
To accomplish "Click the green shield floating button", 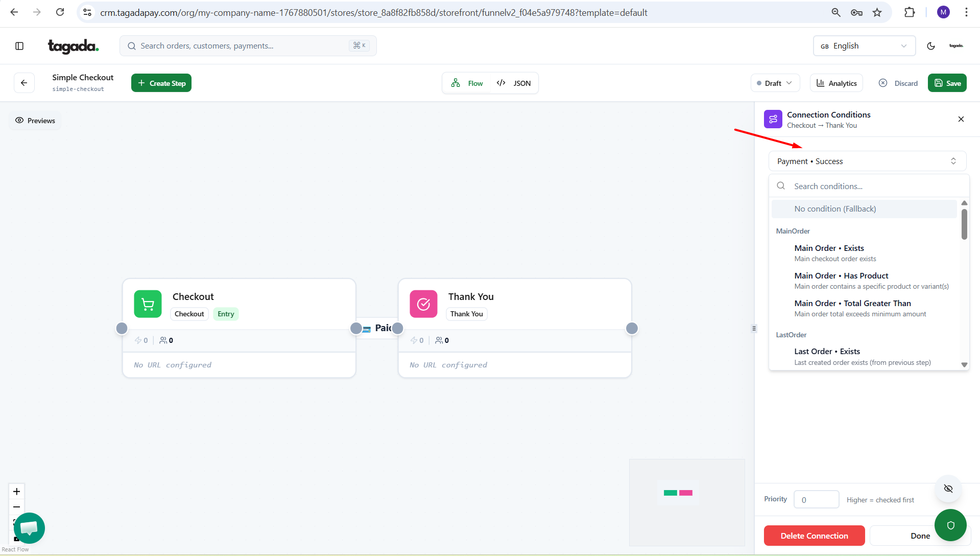I will click(x=950, y=525).
